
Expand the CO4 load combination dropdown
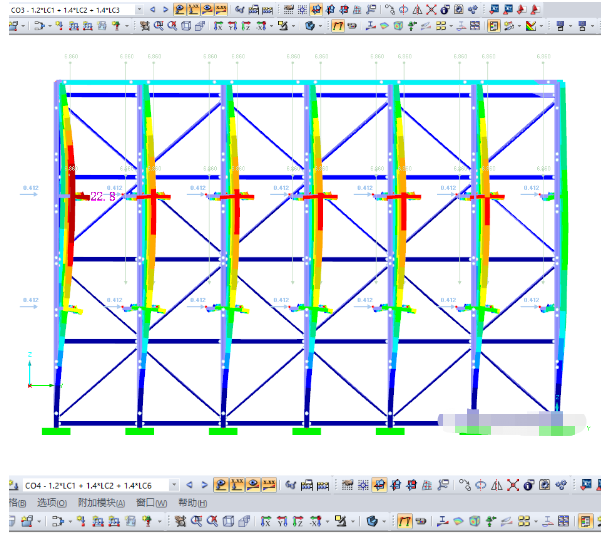[173, 485]
